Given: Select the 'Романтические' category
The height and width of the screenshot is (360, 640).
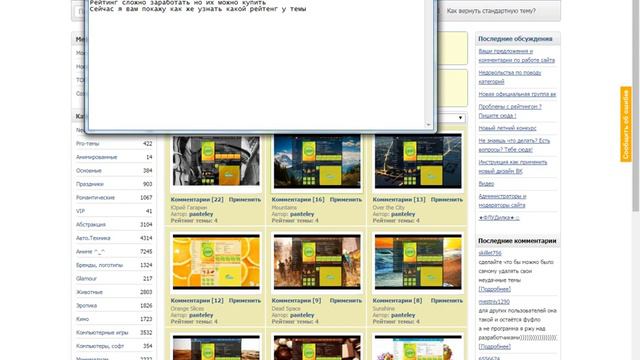Looking at the screenshot, I should click(x=95, y=198).
